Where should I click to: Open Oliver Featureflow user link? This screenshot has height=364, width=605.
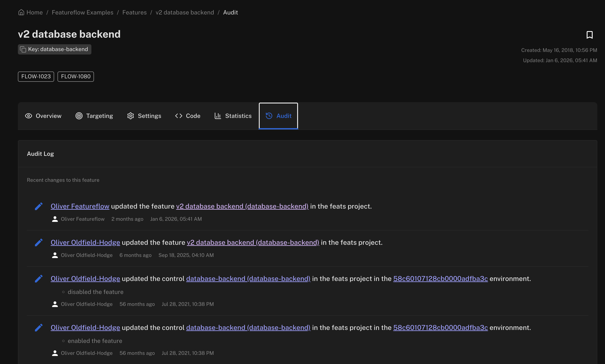point(80,206)
